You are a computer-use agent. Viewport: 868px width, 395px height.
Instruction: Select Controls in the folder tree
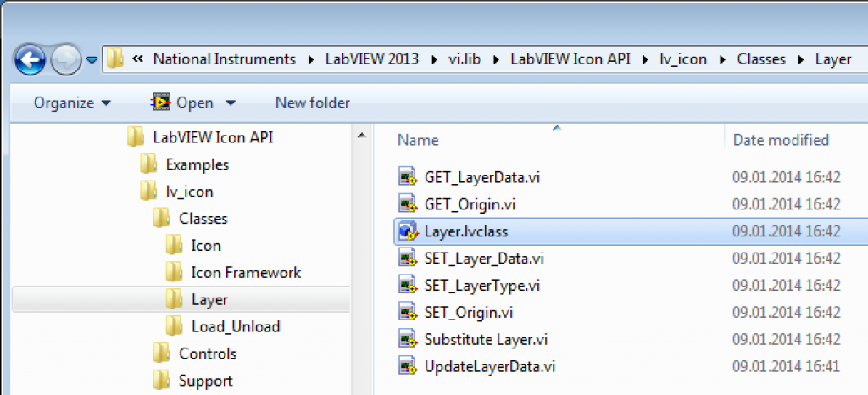pos(208,353)
